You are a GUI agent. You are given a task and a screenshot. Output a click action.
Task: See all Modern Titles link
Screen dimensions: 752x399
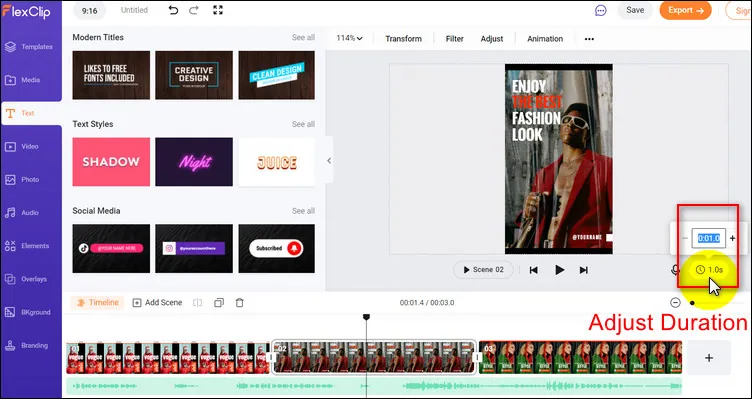click(x=303, y=37)
